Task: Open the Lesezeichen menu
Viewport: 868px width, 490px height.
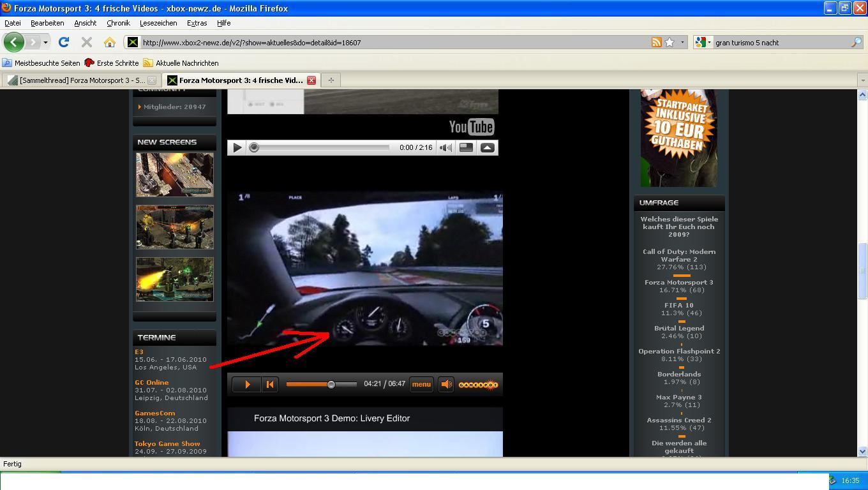Action: [x=158, y=23]
